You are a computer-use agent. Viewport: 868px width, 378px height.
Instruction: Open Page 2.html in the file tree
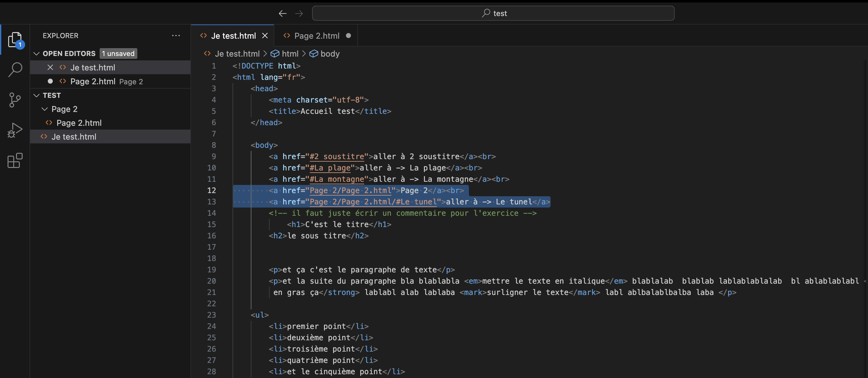point(79,123)
